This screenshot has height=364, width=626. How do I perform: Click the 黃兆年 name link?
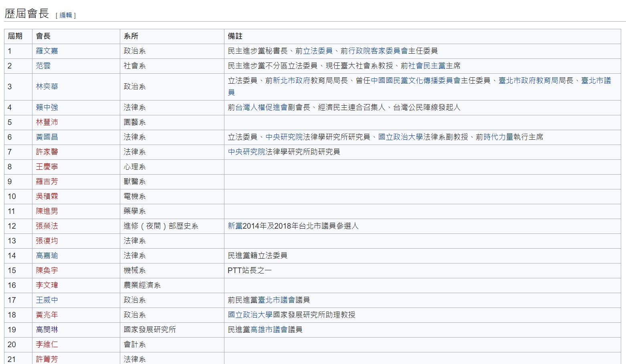click(x=47, y=315)
